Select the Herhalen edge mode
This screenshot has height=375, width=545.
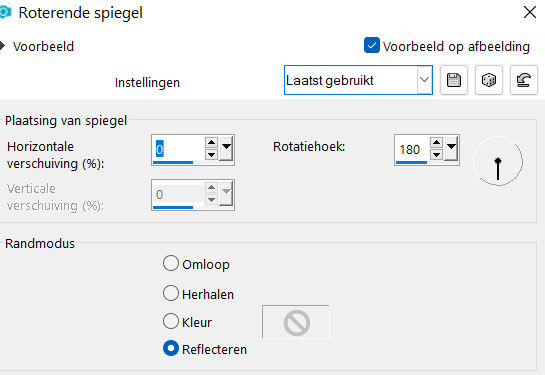[171, 293]
